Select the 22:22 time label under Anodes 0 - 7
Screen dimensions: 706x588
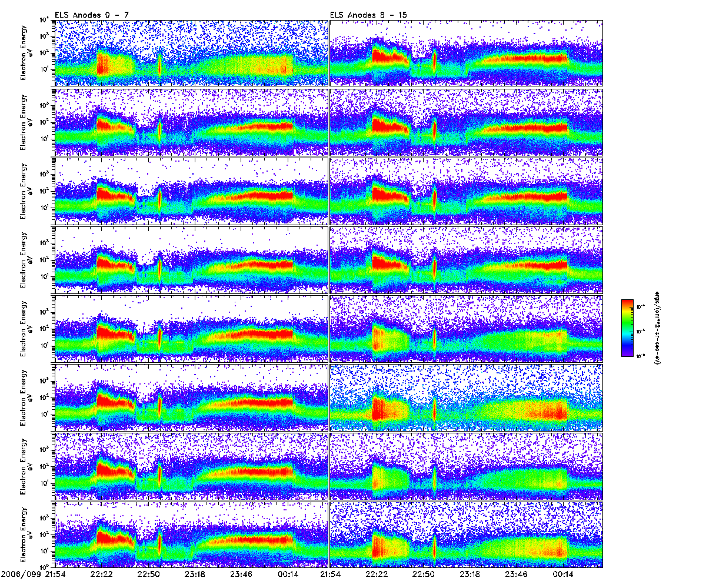tap(101, 573)
